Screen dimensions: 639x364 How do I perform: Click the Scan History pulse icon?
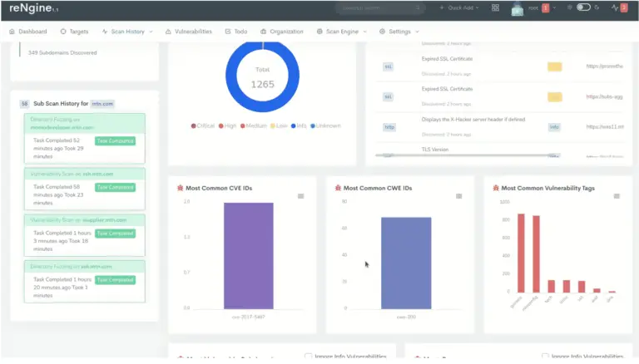(105, 32)
